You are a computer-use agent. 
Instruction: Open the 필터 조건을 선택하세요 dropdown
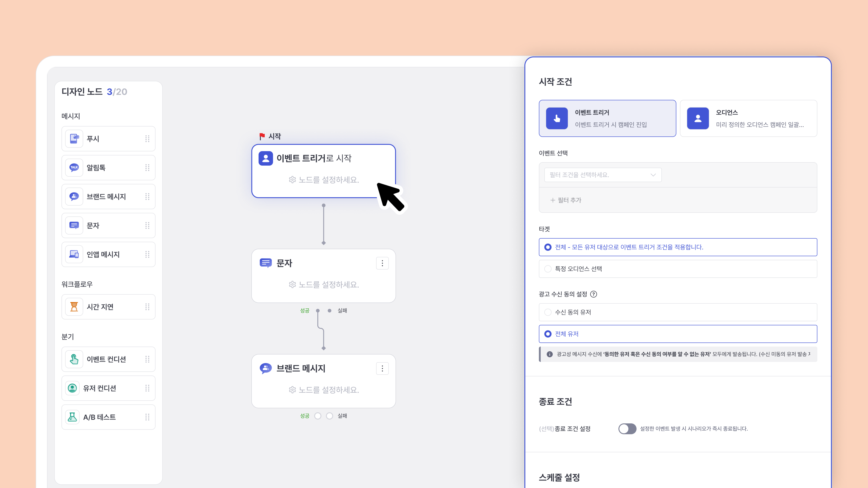pyautogui.click(x=602, y=175)
